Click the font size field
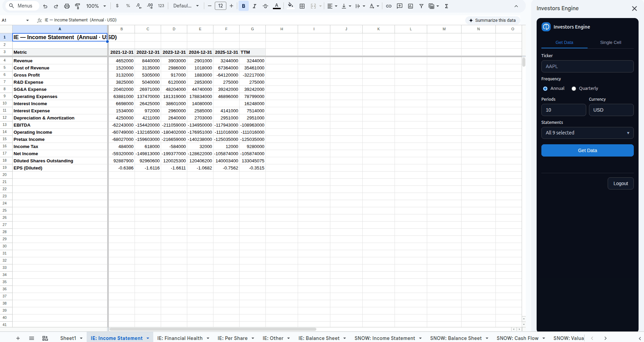This screenshot has height=342, width=644. click(x=221, y=6)
